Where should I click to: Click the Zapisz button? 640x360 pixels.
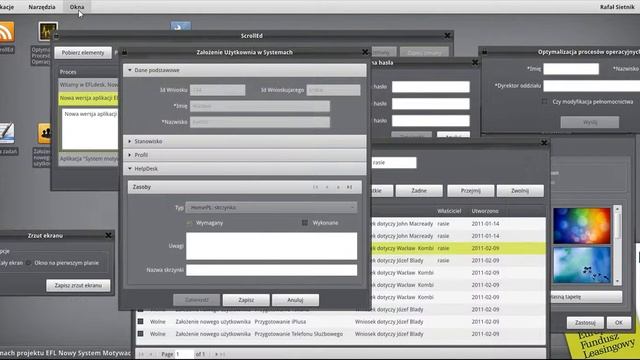click(246, 300)
